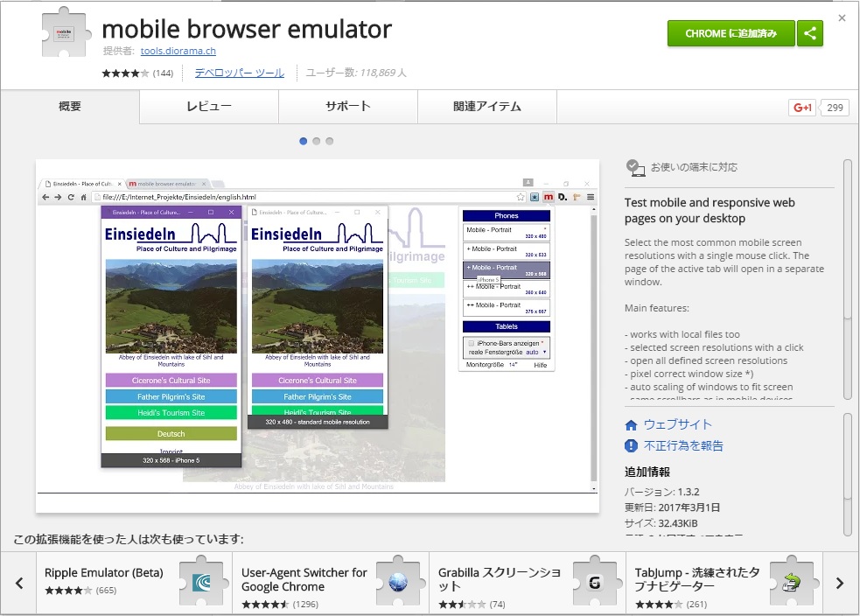
Task: Click the バージョン: 1.3.2 text
Action: [x=662, y=492]
